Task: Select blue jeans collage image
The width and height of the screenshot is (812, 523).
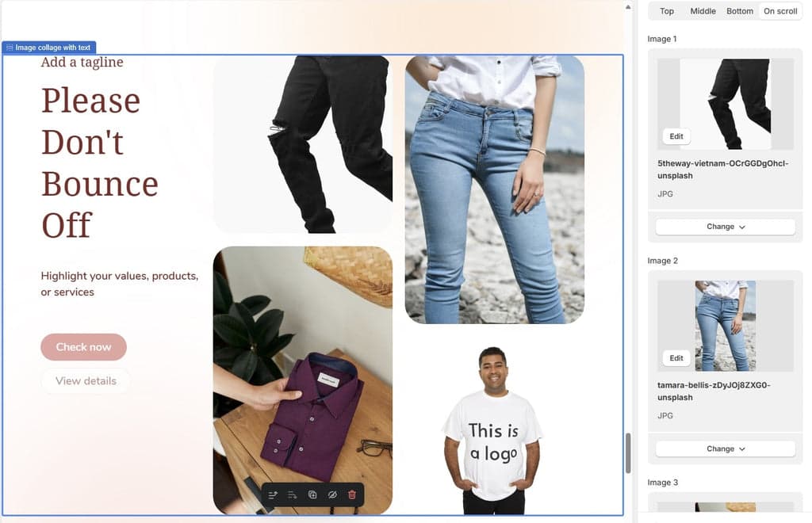Action: coord(495,189)
